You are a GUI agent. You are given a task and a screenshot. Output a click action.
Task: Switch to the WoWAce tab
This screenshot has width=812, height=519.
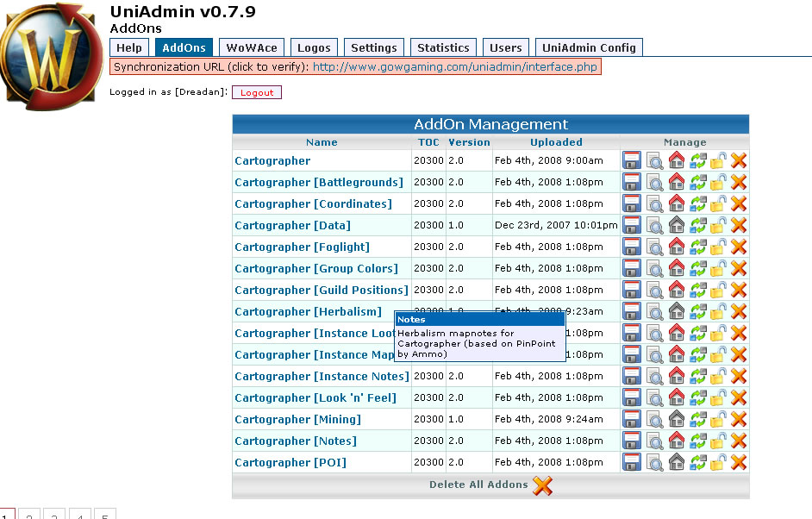[x=252, y=47]
